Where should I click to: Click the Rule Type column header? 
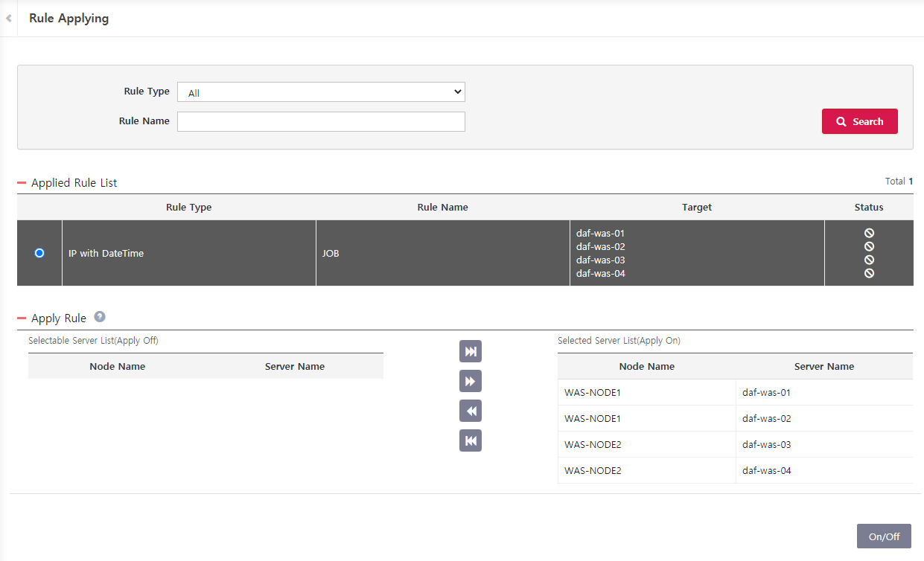tap(188, 207)
